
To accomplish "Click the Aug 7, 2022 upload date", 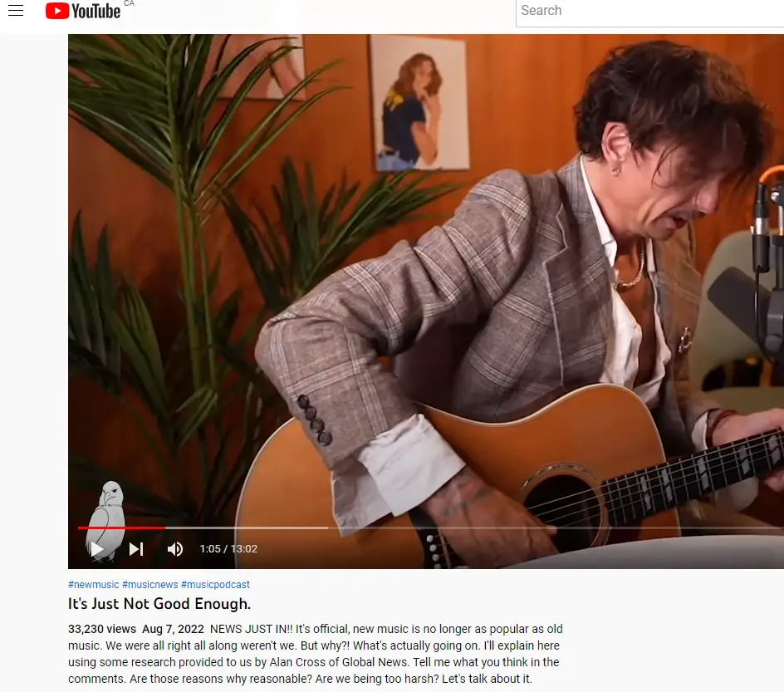I will tap(173, 629).
